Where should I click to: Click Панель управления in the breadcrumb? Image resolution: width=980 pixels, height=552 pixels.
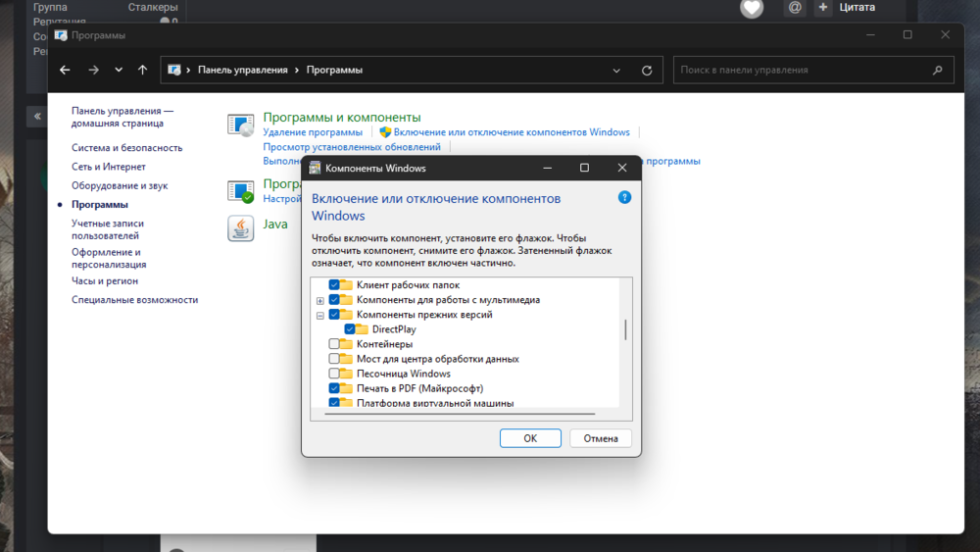(x=242, y=70)
